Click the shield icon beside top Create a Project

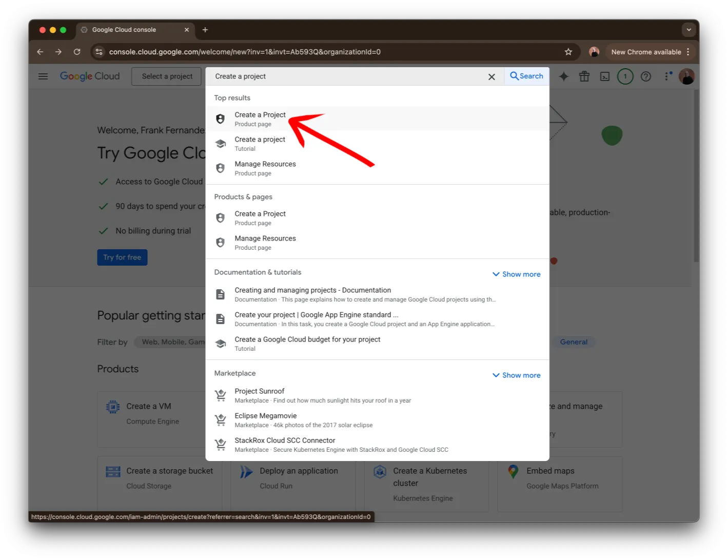221,119
